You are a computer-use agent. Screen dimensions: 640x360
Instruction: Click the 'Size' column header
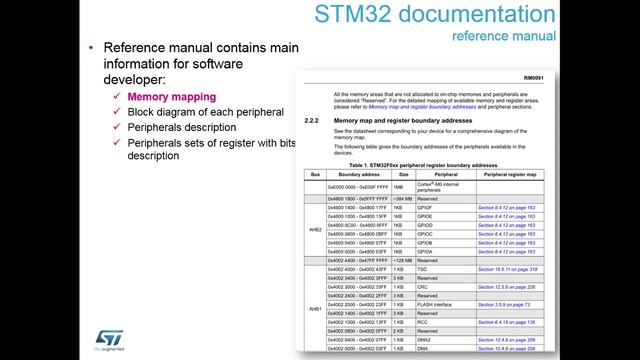403,175
